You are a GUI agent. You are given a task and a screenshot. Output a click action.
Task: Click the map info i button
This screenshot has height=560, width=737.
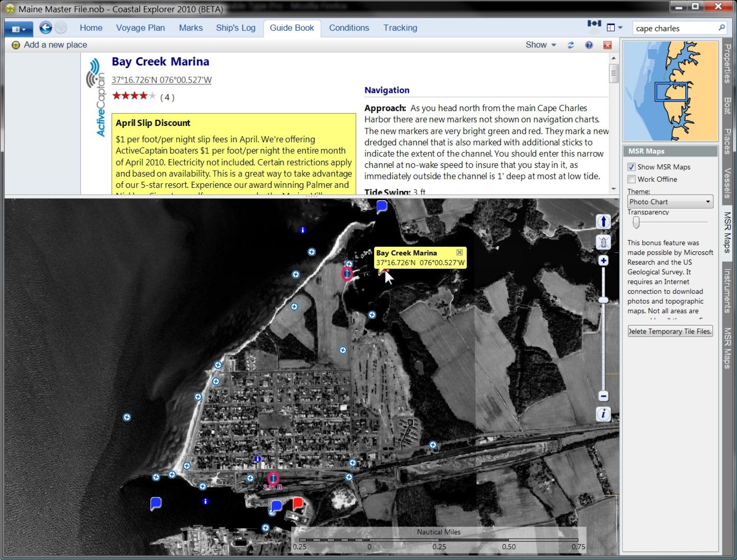click(603, 414)
